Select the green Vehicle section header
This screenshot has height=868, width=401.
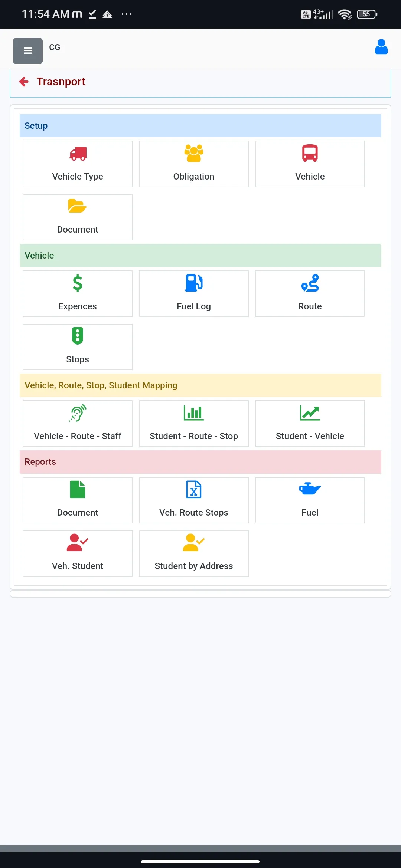click(200, 256)
